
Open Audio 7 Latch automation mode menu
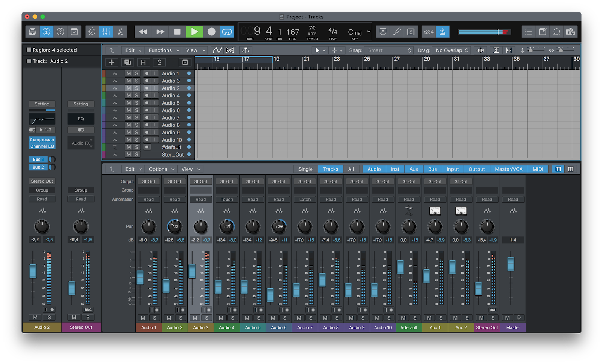[305, 200]
